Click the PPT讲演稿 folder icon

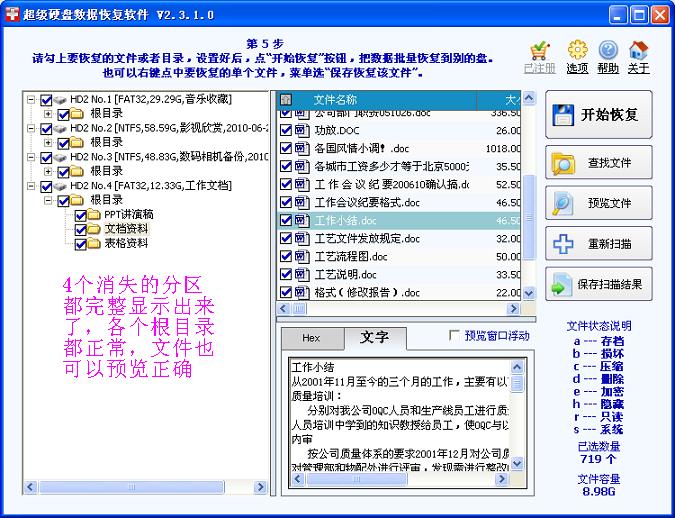pyautogui.click(x=94, y=214)
